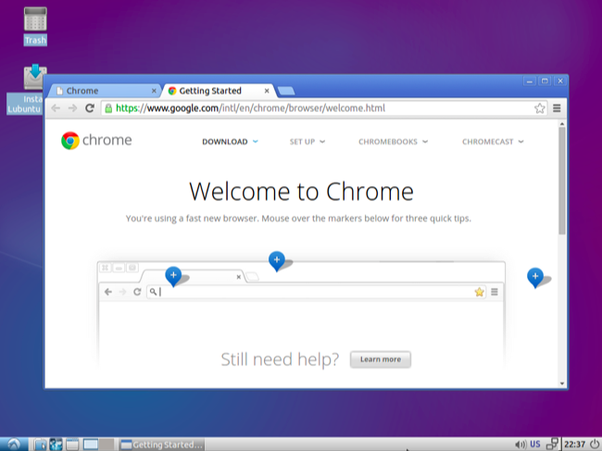Click the Welcome to Chrome heading
The image size is (602, 451).
coord(301,191)
